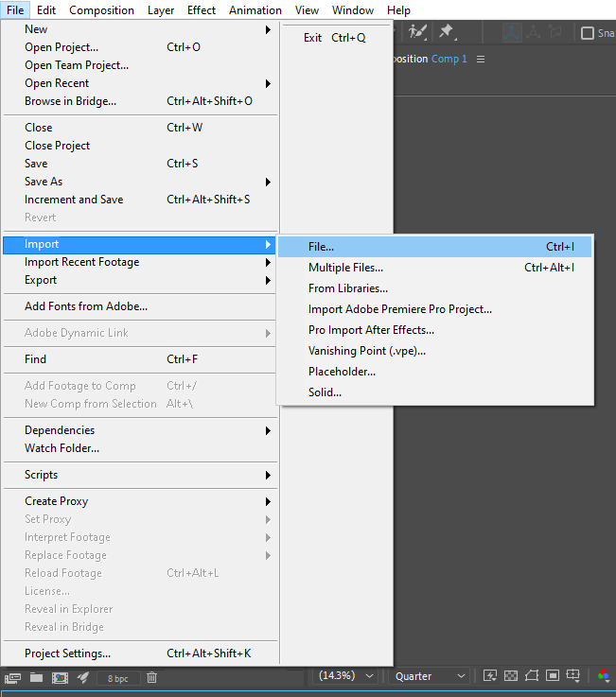Create a new folder in Project panel

click(x=36, y=677)
